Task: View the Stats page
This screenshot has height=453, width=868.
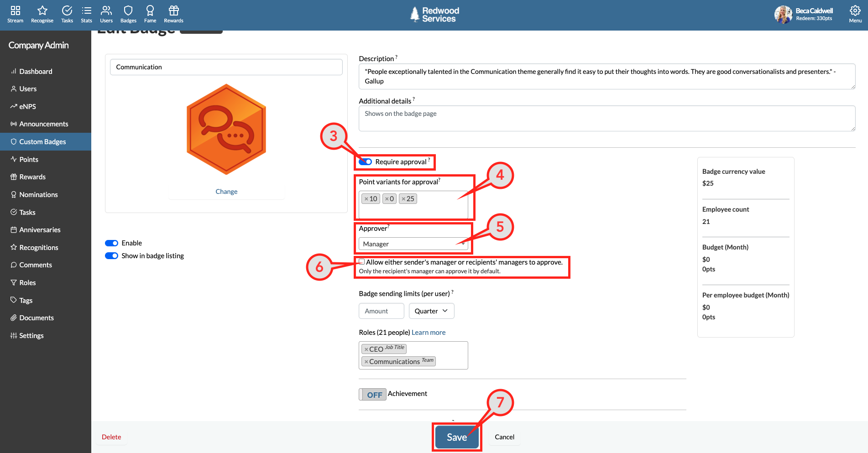Action: [x=86, y=14]
